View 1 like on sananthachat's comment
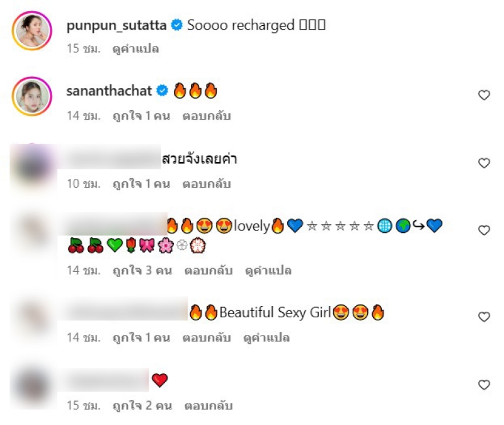This screenshot has width=504, height=425. pyautogui.click(x=141, y=116)
